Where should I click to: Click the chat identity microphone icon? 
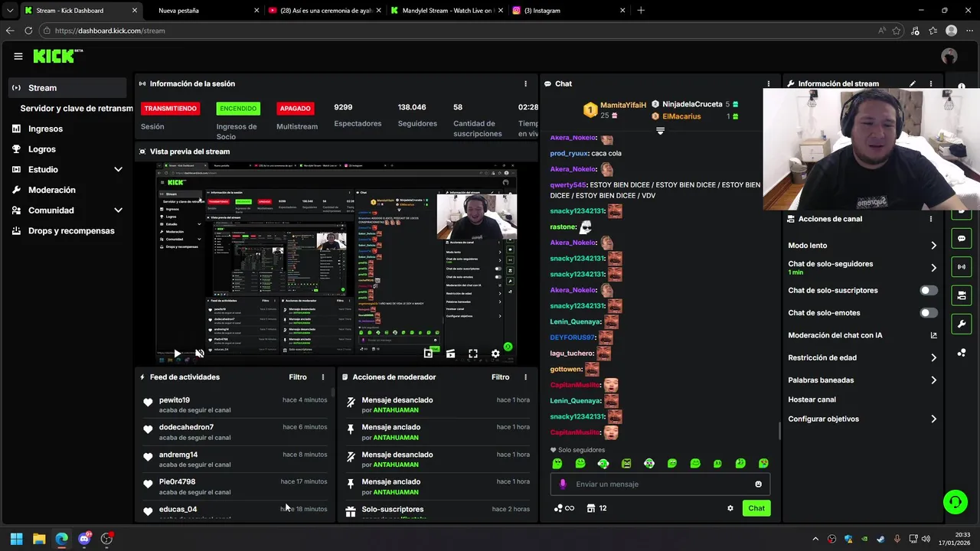pyautogui.click(x=563, y=484)
